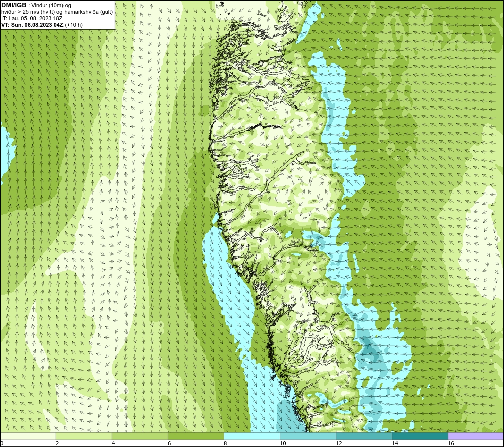504x447 pixels.
Task: Click the 10–12 m/s cyan legend swatch
Action: coord(308,436)
